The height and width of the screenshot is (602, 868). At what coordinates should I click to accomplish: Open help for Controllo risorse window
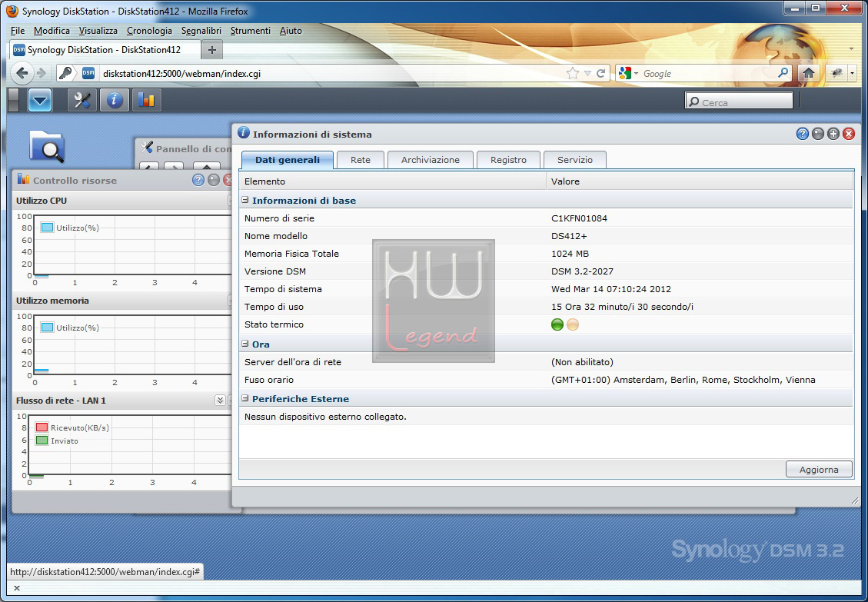click(x=198, y=180)
